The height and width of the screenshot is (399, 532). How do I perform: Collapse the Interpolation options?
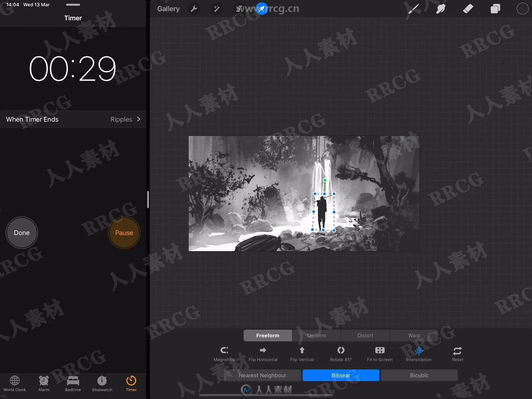coord(419,351)
